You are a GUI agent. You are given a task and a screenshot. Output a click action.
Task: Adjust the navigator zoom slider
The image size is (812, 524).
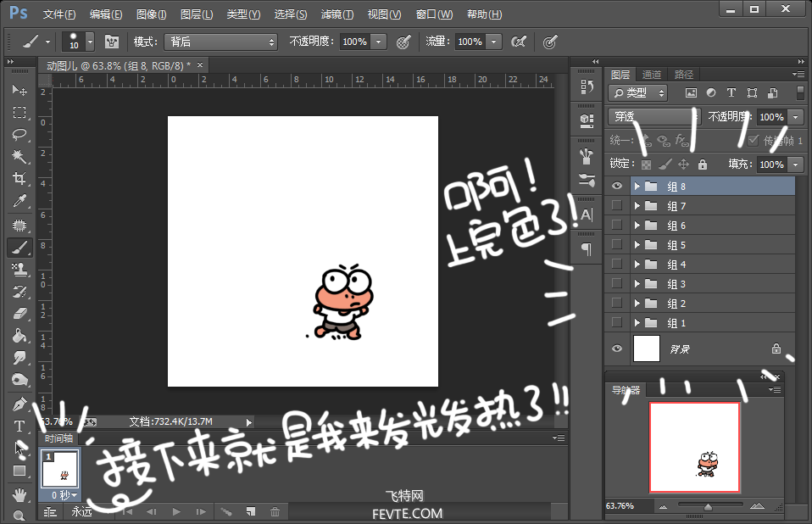point(708,507)
